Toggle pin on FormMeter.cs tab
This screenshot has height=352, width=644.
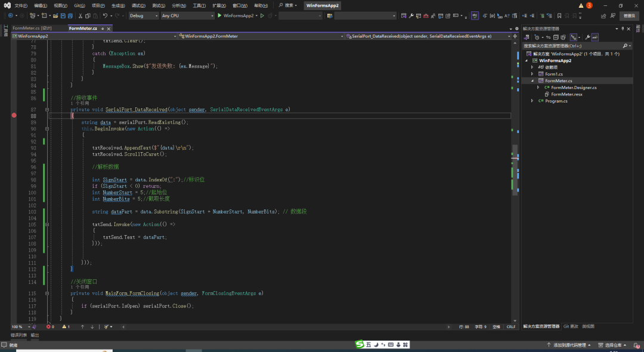tap(103, 28)
